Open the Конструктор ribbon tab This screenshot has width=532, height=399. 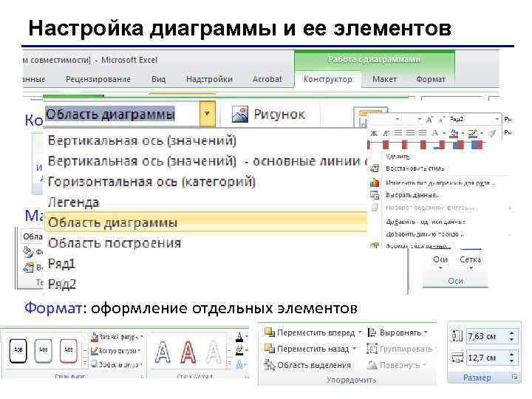point(327,79)
